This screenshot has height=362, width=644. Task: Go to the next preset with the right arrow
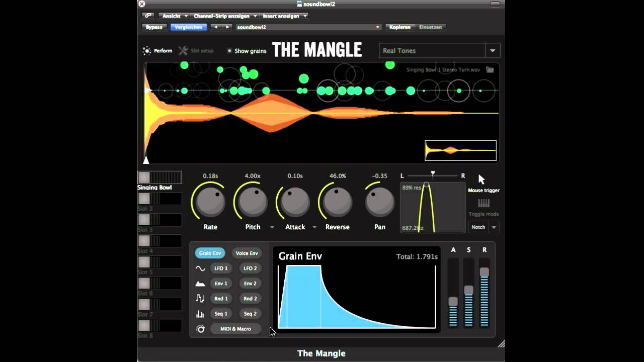(227, 27)
